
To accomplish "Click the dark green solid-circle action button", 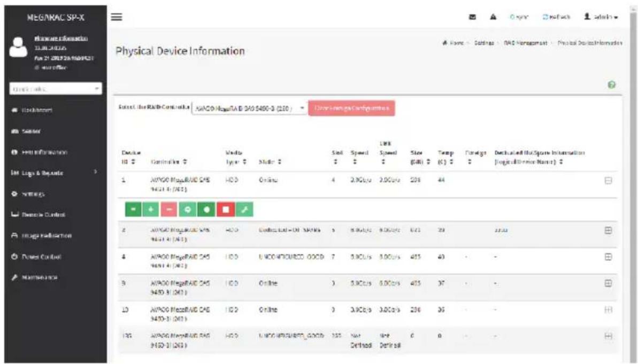I will tap(207, 210).
